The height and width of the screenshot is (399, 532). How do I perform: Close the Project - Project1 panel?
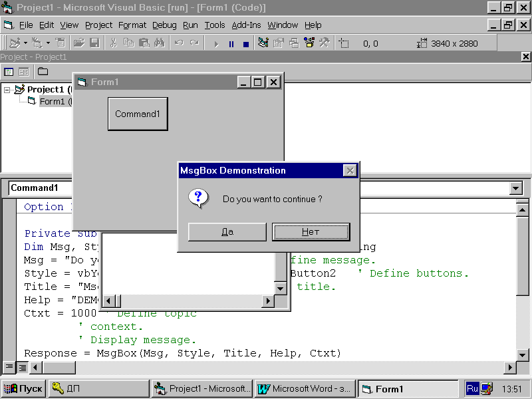point(526,57)
